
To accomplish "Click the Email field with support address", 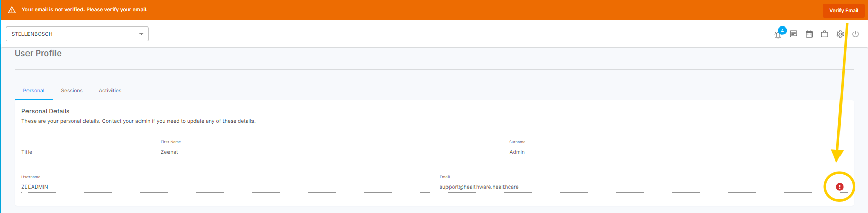I will tap(630, 187).
